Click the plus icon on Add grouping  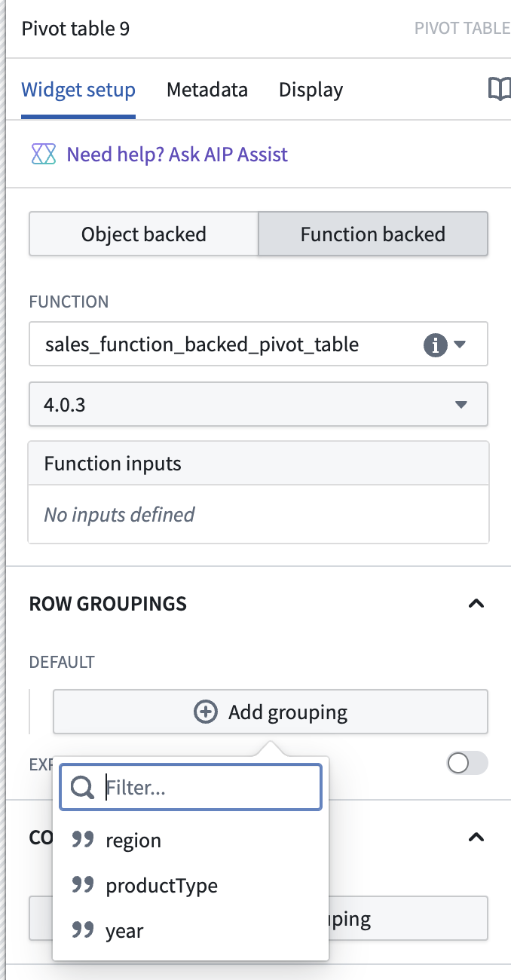(206, 712)
